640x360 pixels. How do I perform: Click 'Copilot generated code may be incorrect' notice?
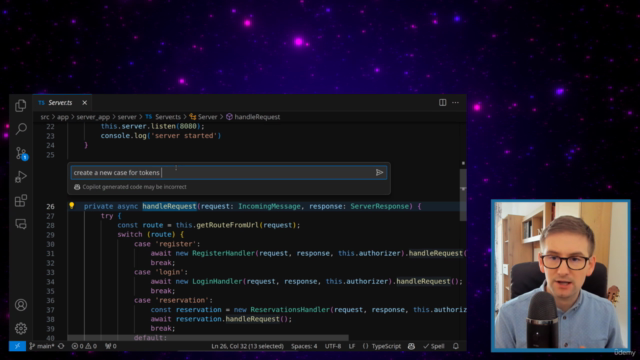[134, 187]
